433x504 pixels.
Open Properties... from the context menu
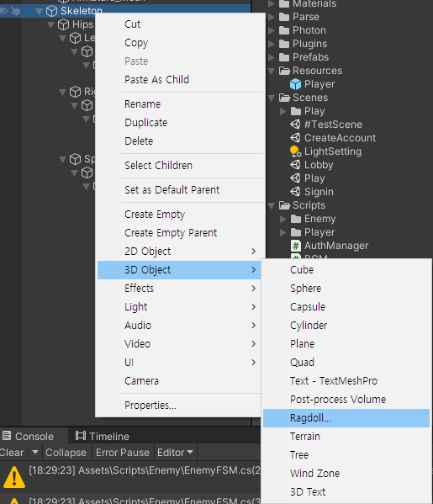pyautogui.click(x=179, y=406)
